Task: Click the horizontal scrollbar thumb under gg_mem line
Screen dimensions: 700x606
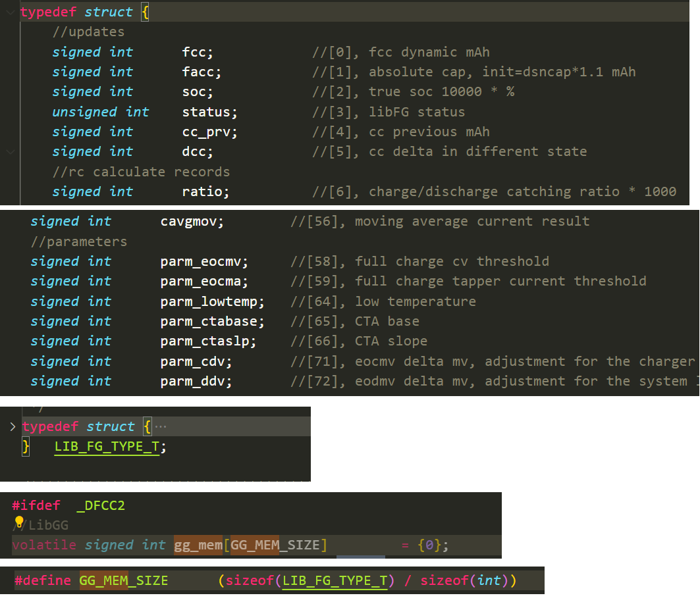Action: click(361, 557)
